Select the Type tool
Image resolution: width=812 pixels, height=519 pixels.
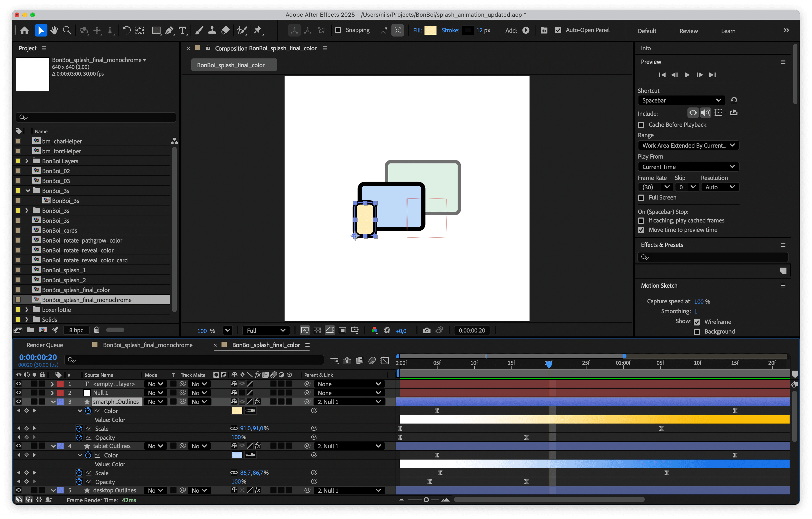coord(182,30)
